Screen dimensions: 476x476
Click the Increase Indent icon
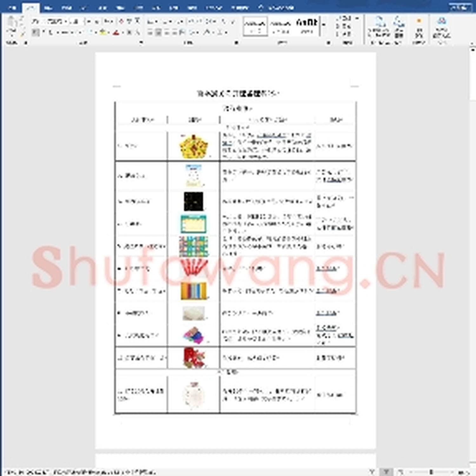pos(199,22)
